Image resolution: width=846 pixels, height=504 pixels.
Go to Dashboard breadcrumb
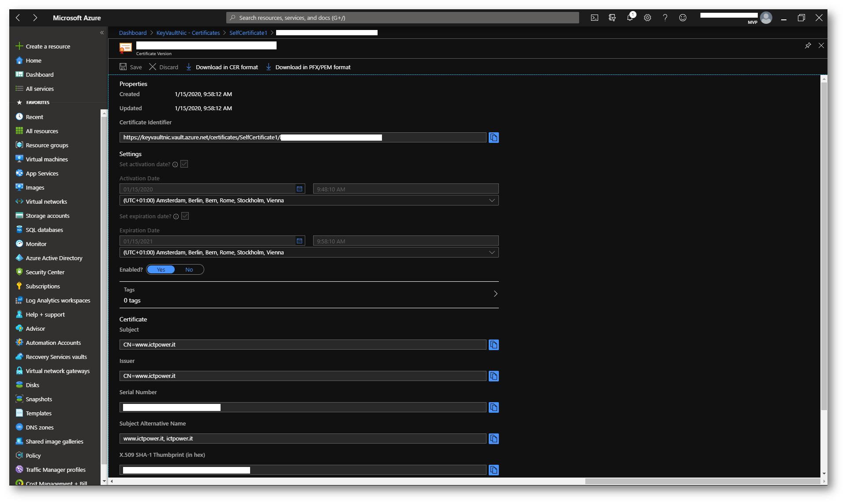pos(133,33)
